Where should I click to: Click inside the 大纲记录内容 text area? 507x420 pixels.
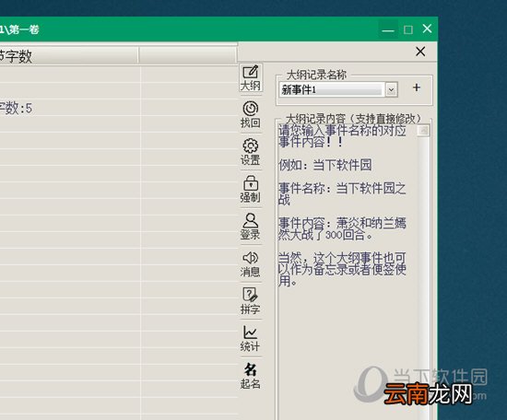[x=348, y=272]
